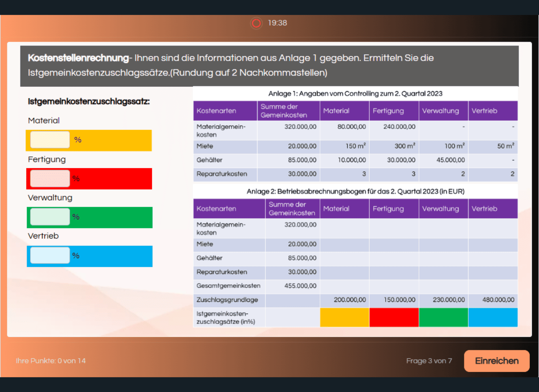The image size is (539, 392).
Task: Click Gesamtgemeinkosten value 455.000,00
Action: point(300,286)
